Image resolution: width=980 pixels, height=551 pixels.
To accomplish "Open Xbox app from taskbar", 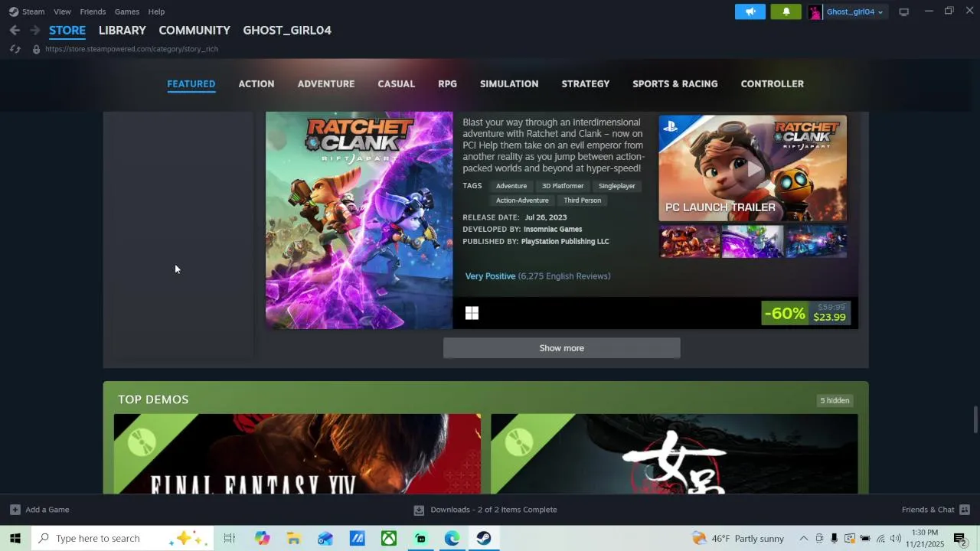I will pos(389,538).
